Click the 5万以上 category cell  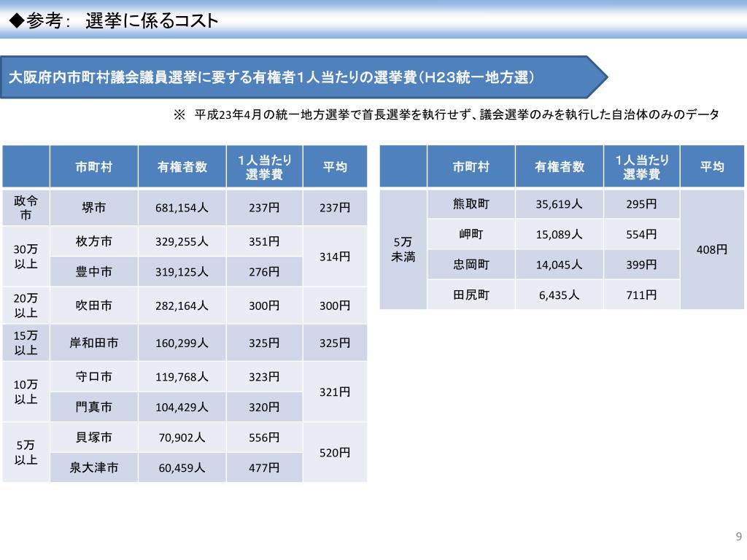(x=26, y=452)
